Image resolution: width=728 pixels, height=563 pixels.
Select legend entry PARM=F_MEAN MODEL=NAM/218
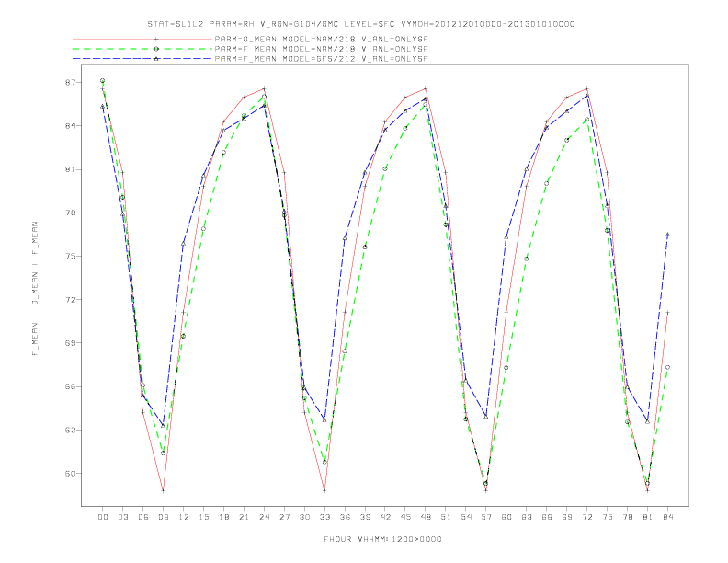[321, 49]
